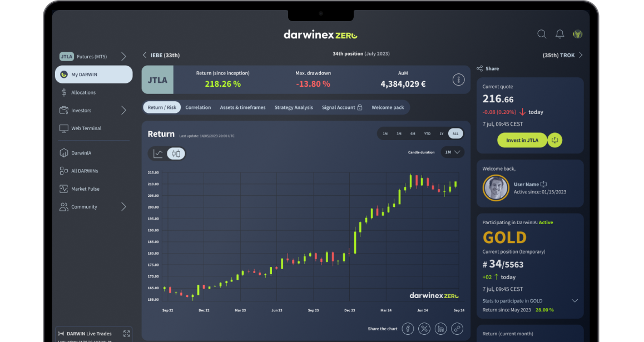Open the Signal Account tab
Image resolution: width=644 pixels, height=342 pixels.
tap(341, 107)
